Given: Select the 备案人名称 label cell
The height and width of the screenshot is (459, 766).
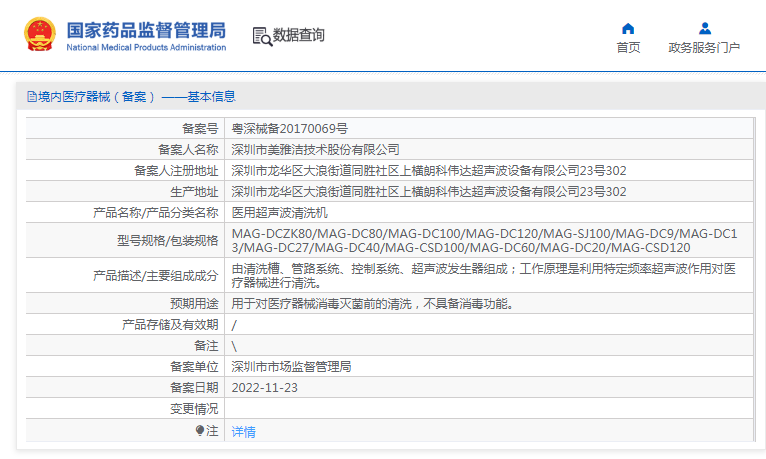Looking at the screenshot, I should coord(125,149).
